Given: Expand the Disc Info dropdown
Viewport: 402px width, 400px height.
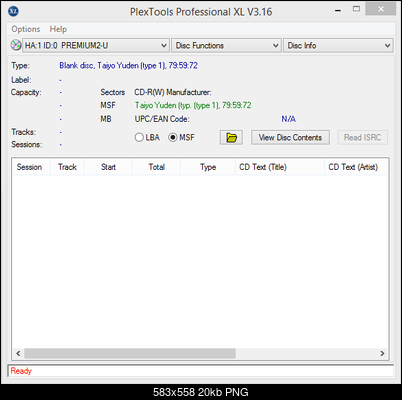Looking at the screenshot, I should [338, 45].
